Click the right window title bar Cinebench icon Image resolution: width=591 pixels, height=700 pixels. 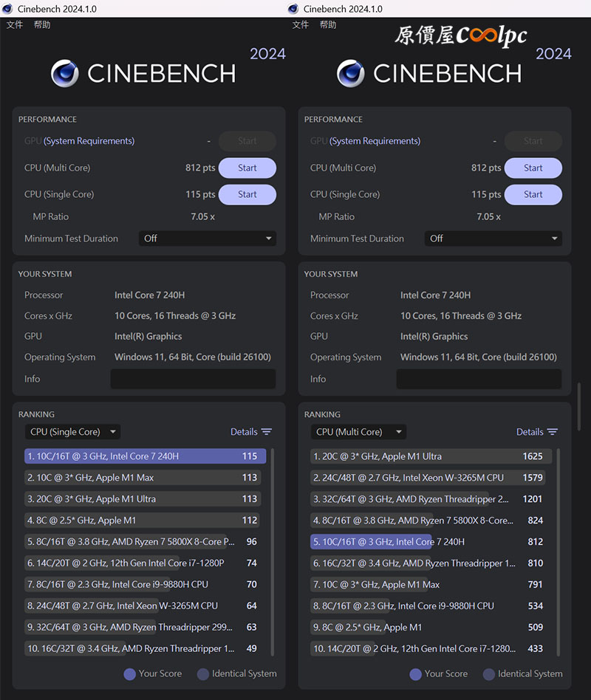[293, 9]
